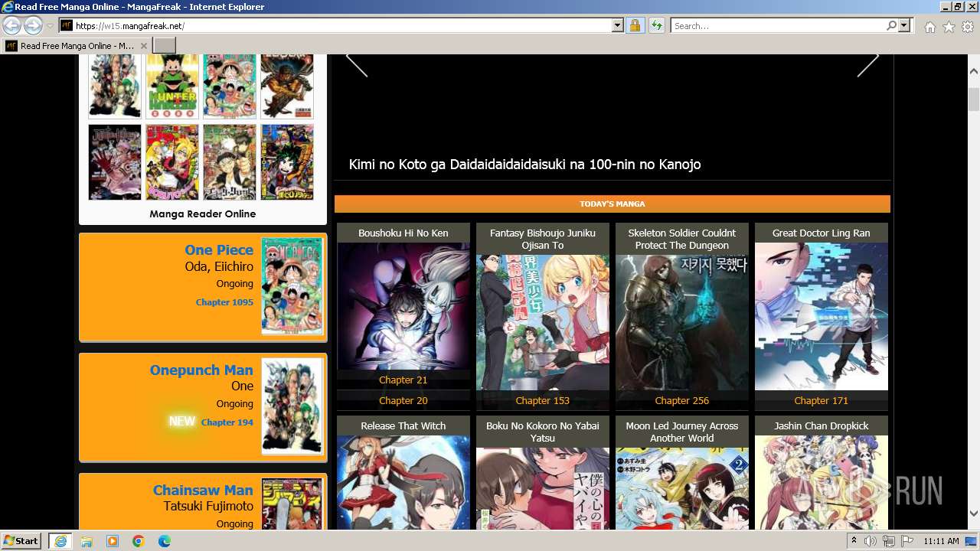Open the Home icon in toolbar
The height and width of the screenshot is (551, 980).
929,27
